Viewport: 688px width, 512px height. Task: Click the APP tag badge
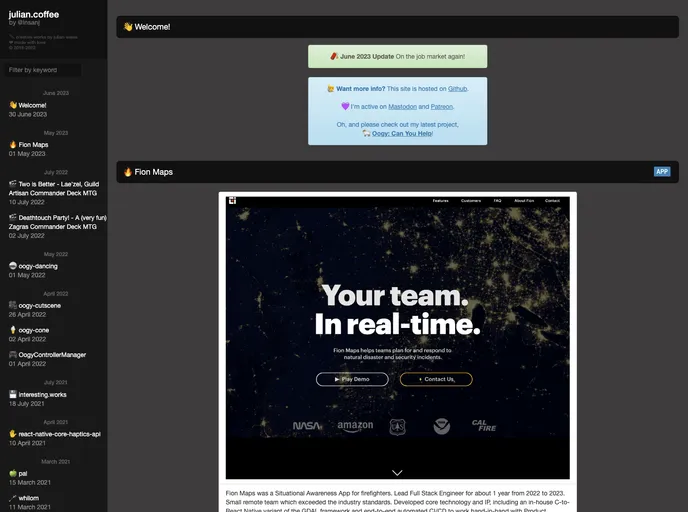pos(661,172)
